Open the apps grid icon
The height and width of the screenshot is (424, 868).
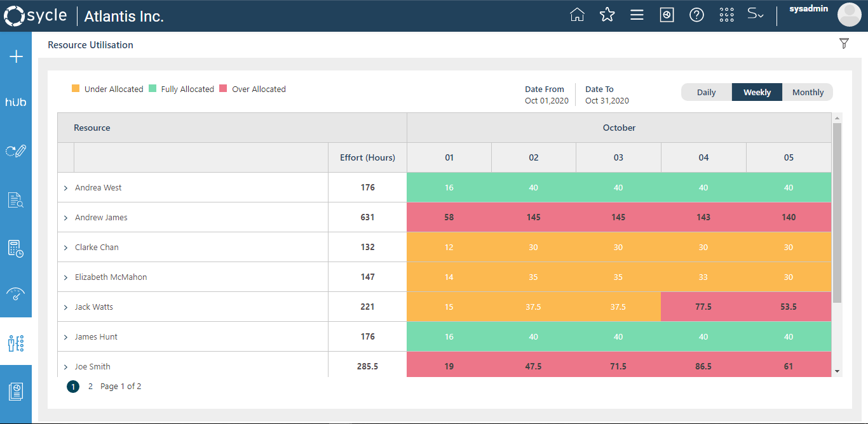coord(727,15)
